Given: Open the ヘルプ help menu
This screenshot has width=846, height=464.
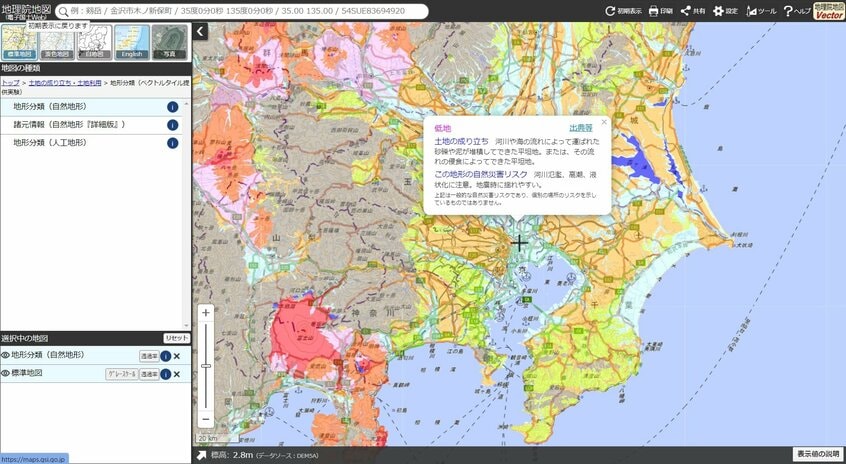Looking at the screenshot, I should (x=797, y=11).
